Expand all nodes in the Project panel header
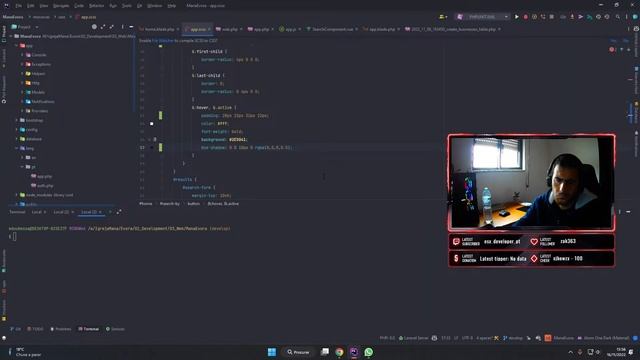Image resolution: width=640 pixels, height=360 pixels. tap(103, 27)
